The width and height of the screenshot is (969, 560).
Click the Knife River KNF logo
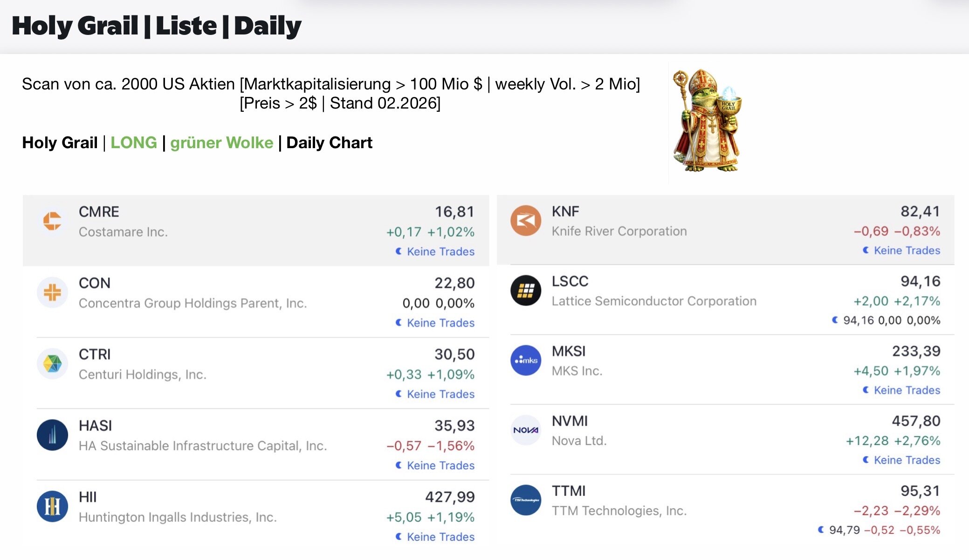526,220
